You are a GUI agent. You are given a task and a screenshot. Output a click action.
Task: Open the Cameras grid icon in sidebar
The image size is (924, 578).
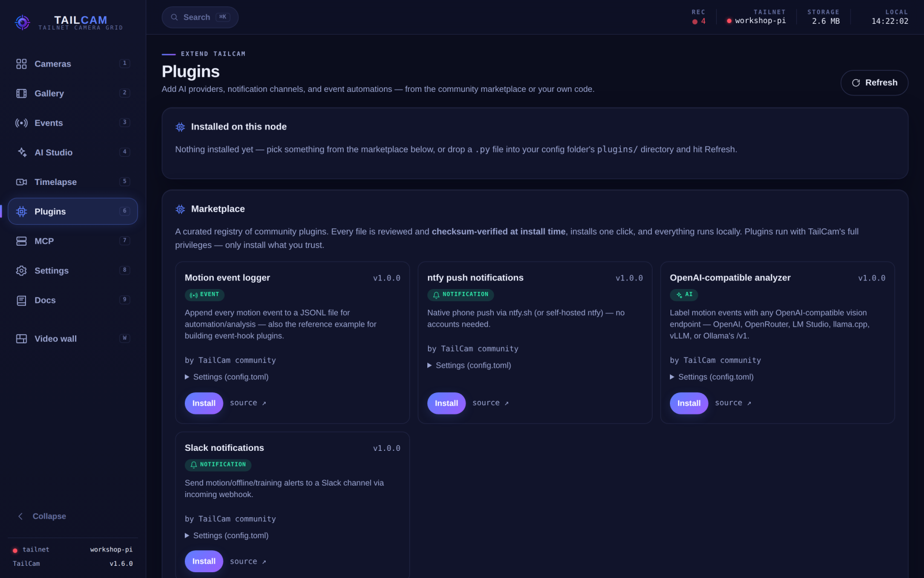21,64
